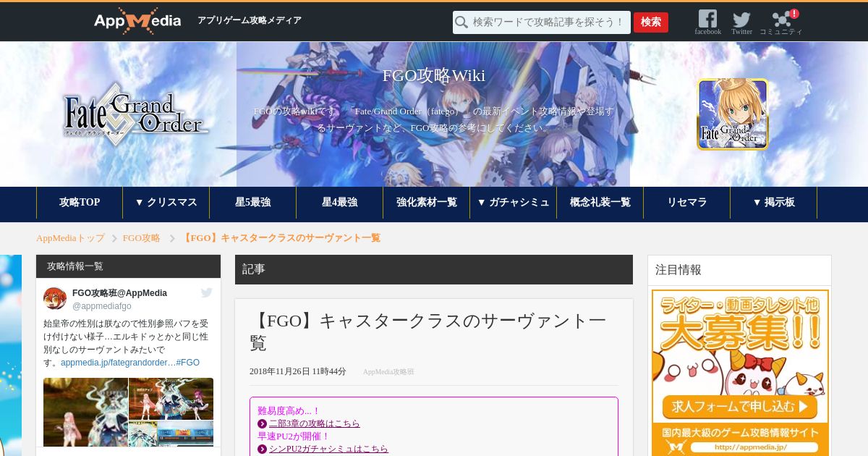Viewport: 868px width, 456px height.
Task: Go to AppMediaトップ breadcrumb link
Action: tap(70, 238)
